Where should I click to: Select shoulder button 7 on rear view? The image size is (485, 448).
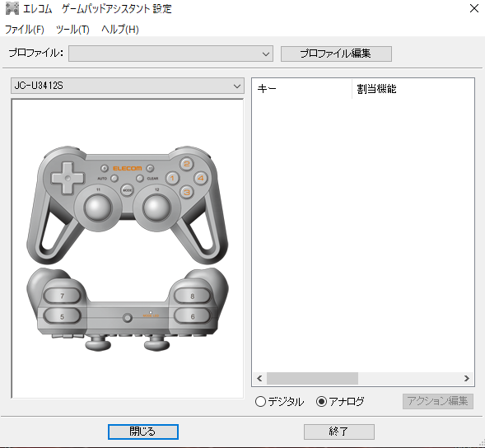63,296
